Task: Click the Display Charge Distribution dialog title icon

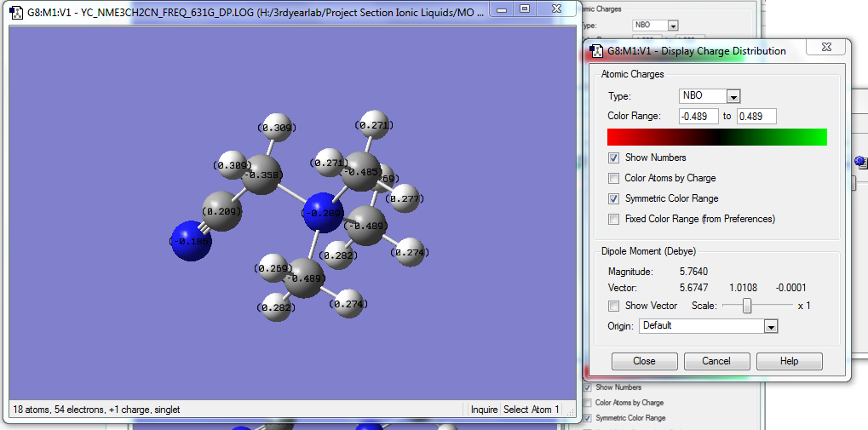Action: coord(595,51)
